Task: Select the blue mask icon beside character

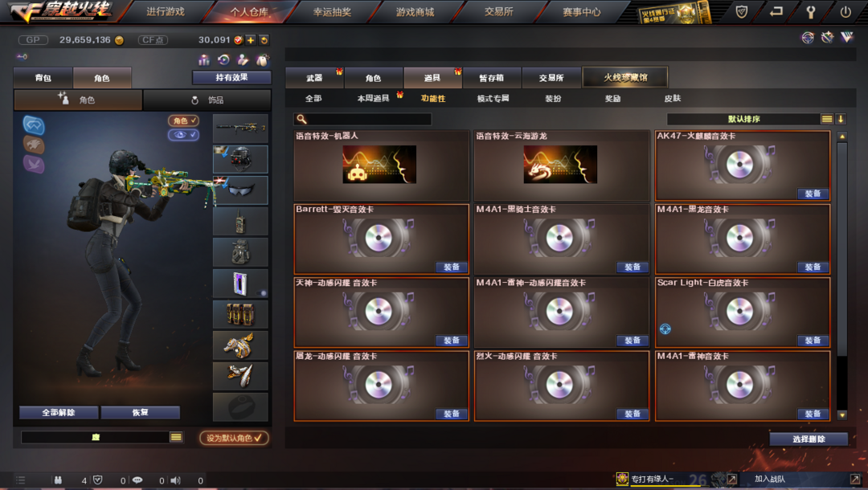Action: [x=34, y=125]
